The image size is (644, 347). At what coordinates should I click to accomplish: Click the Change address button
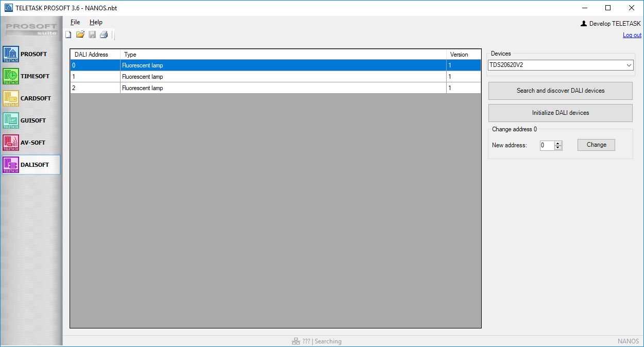click(596, 145)
